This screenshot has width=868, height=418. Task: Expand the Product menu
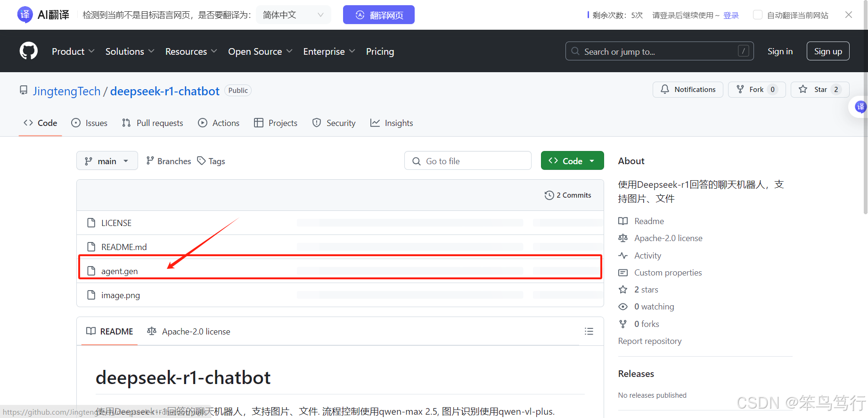(73, 51)
